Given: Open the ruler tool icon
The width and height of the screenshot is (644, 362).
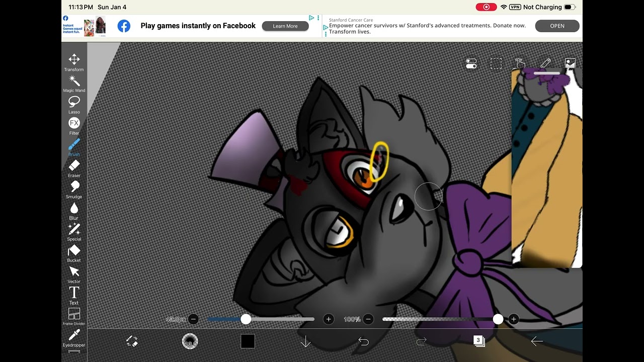Looking at the screenshot, I should [x=545, y=63].
